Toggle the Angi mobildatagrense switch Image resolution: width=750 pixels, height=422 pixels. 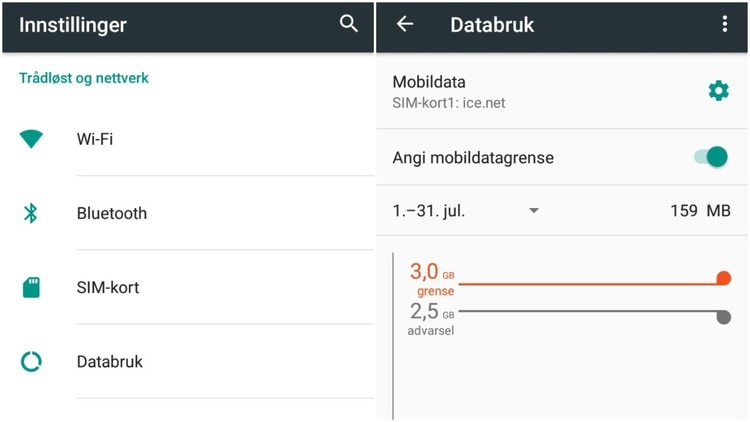pyautogui.click(x=710, y=157)
